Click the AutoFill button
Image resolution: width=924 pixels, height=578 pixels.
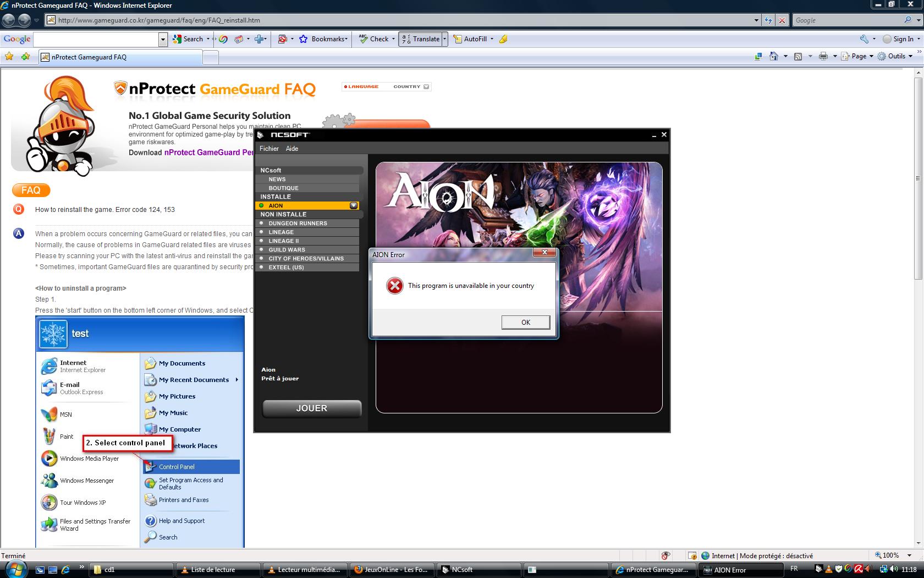click(470, 39)
